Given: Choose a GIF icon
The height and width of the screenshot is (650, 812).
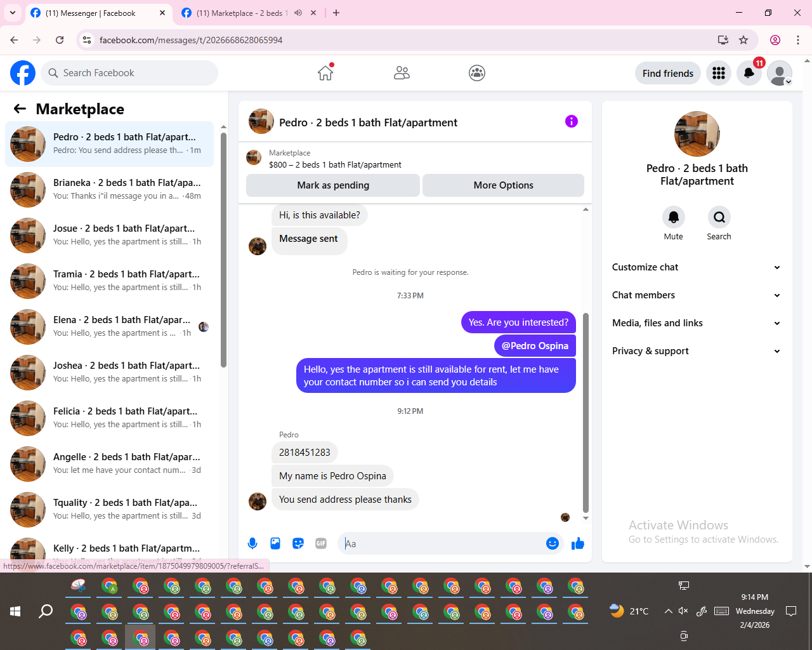Looking at the screenshot, I should point(321,543).
